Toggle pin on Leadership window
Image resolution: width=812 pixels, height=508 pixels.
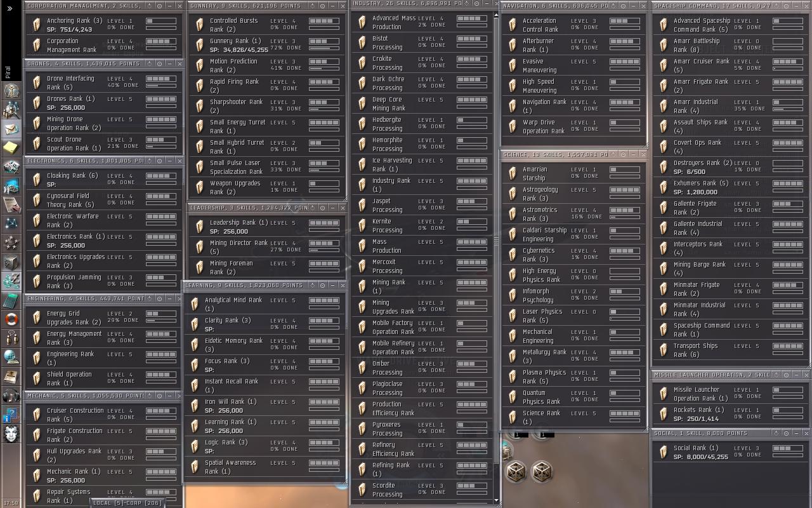tap(312, 208)
